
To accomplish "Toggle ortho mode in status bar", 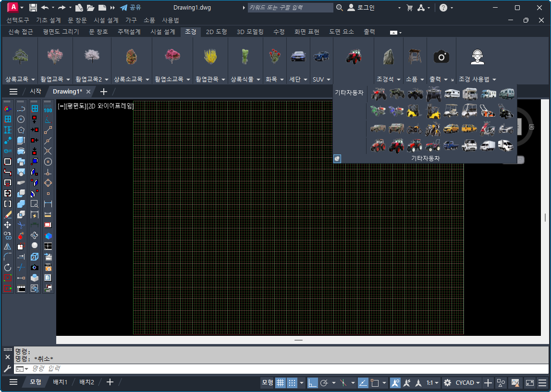I will [x=313, y=382].
